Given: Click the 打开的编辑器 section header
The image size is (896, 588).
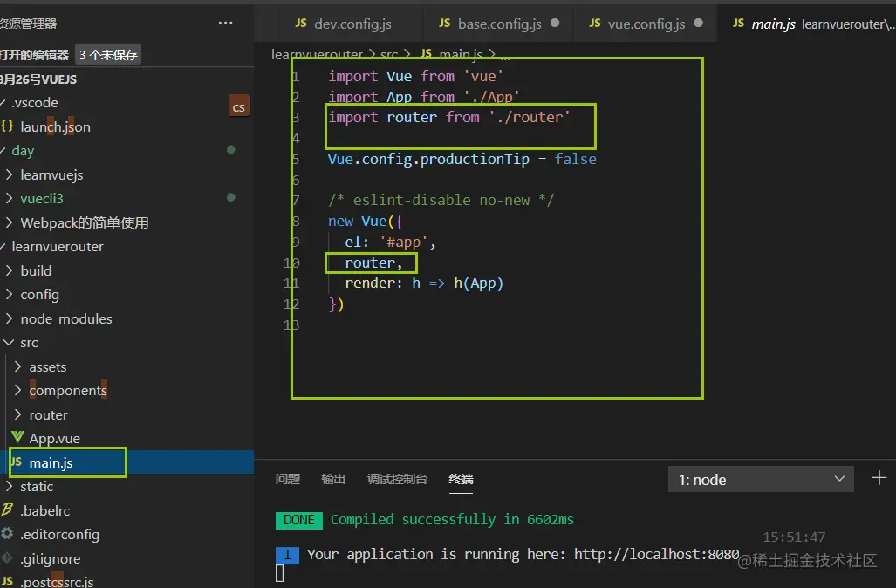Looking at the screenshot, I should coord(34,55).
